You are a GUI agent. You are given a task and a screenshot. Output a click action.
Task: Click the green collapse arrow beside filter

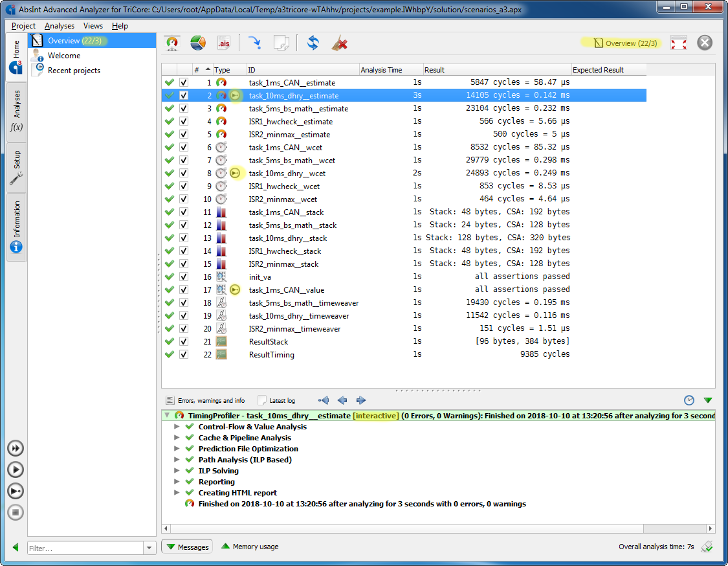point(16,547)
